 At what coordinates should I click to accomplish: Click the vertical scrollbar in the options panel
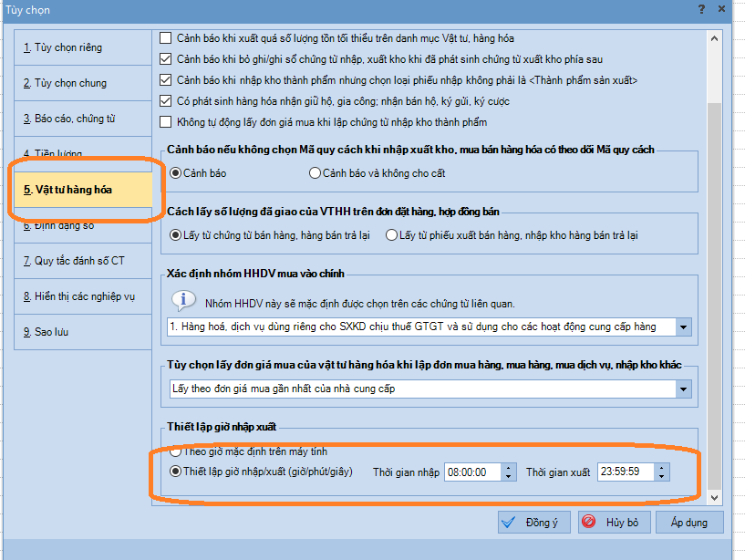[714, 274]
